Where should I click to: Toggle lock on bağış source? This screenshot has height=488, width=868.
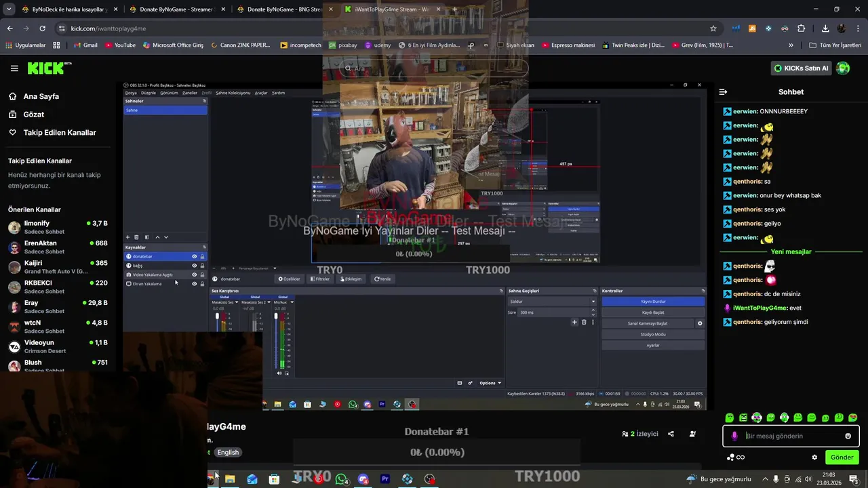coord(202,266)
